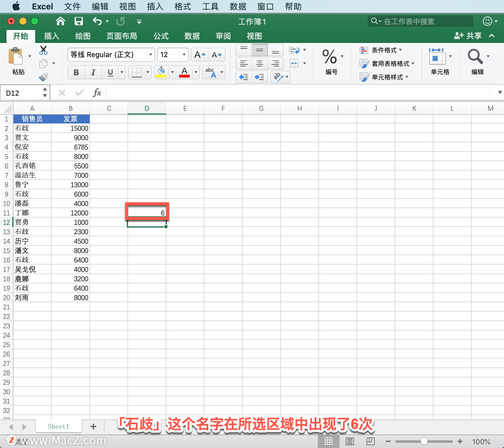Select the Sheet1 tab
This screenshot has height=448, width=504.
[x=58, y=427]
